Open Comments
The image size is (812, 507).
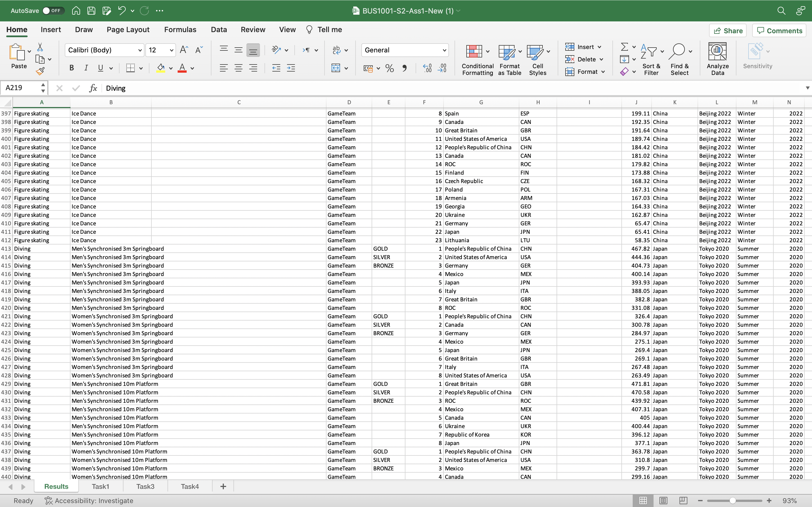coord(779,30)
